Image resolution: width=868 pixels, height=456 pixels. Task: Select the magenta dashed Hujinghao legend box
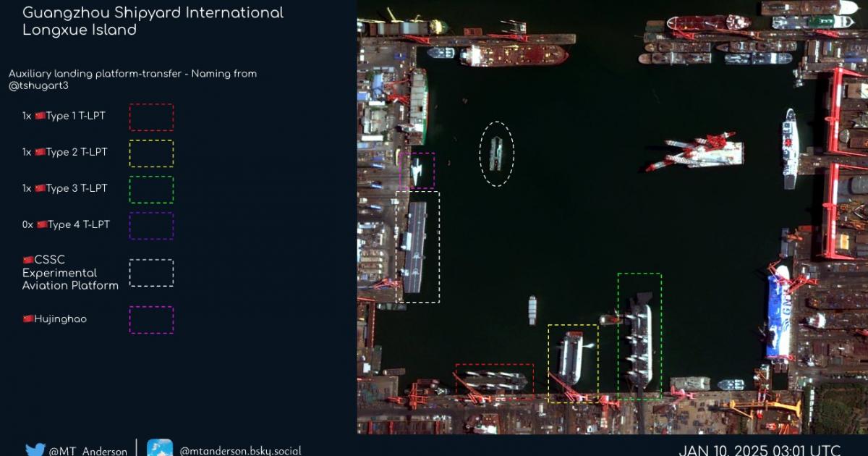point(151,320)
